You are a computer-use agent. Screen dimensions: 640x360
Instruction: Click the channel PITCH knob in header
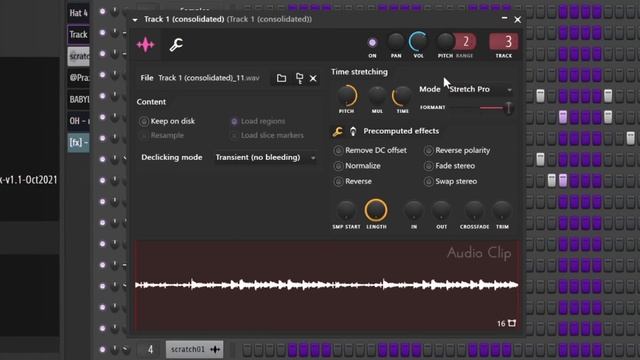pyautogui.click(x=445, y=42)
